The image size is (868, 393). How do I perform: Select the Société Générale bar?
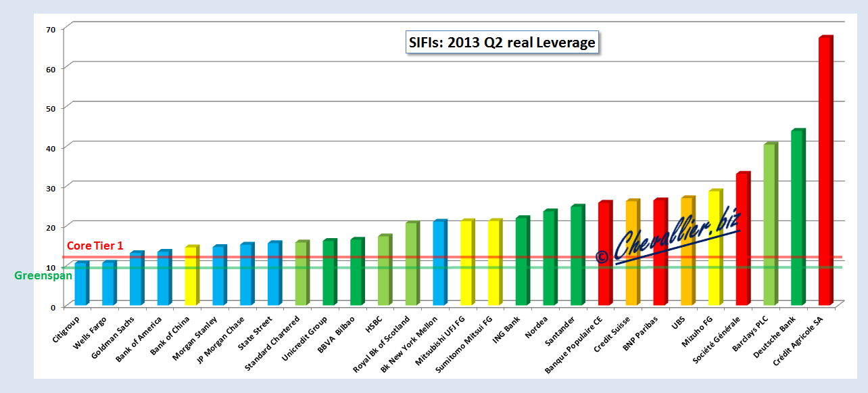(744, 239)
